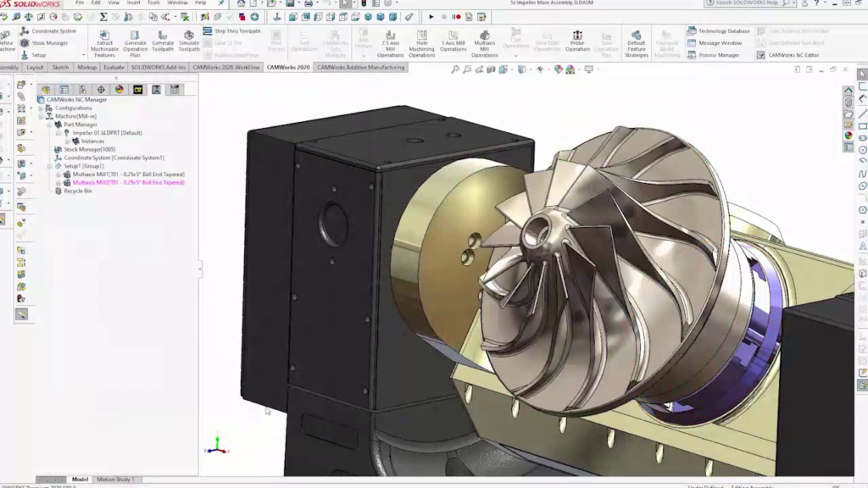Click Step Thru Toolpath

pos(236,31)
